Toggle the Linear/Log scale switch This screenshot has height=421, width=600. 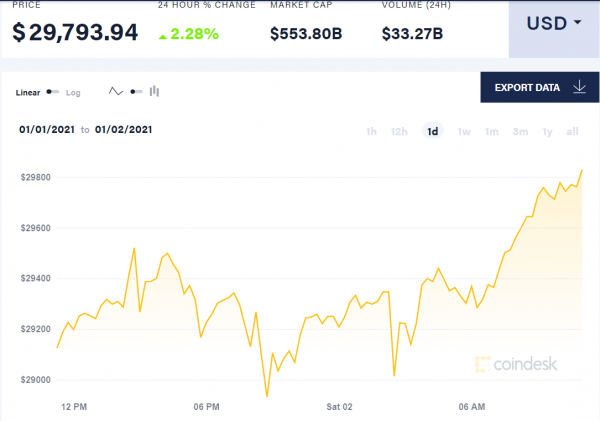[53, 92]
